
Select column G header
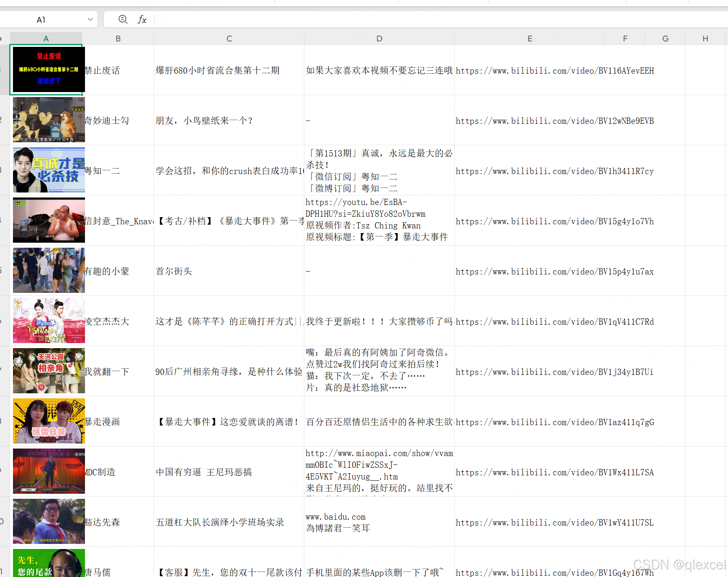(x=665, y=38)
